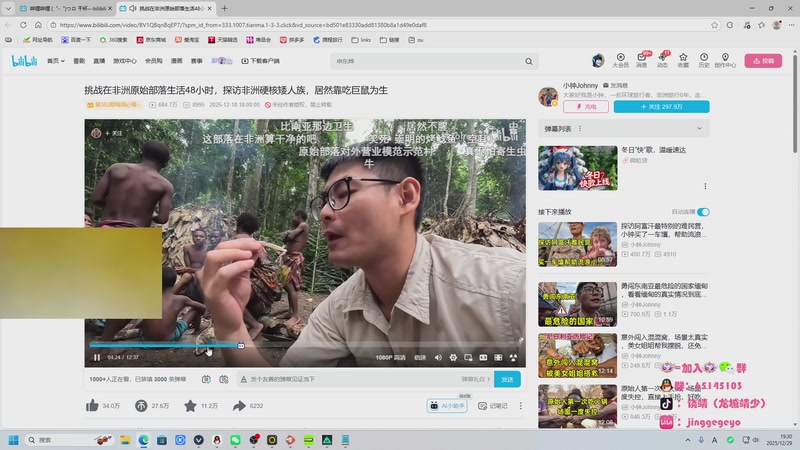Seek on the video progress bar
Viewport: 800px width, 450px height.
pos(305,345)
